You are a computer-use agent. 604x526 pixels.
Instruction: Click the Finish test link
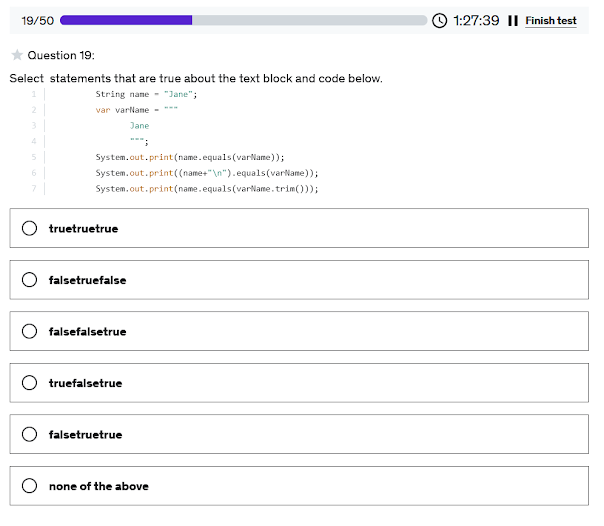coord(551,21)
